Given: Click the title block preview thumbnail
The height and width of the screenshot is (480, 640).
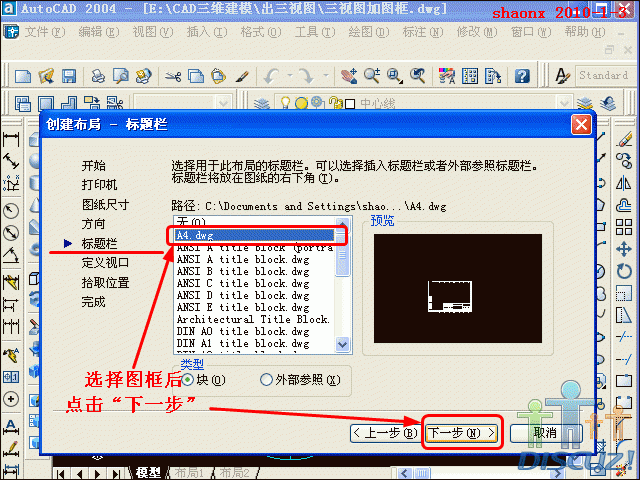Looking at the screenshot, I should [x=458, y=288].
